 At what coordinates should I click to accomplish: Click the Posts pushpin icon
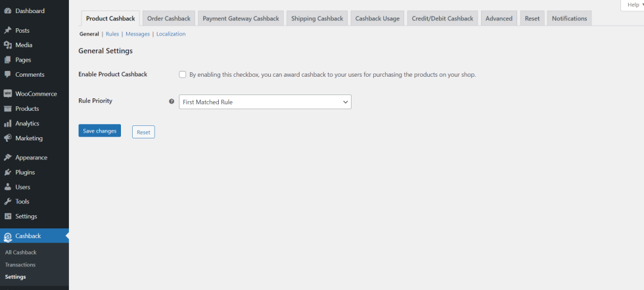coord(8,31)
